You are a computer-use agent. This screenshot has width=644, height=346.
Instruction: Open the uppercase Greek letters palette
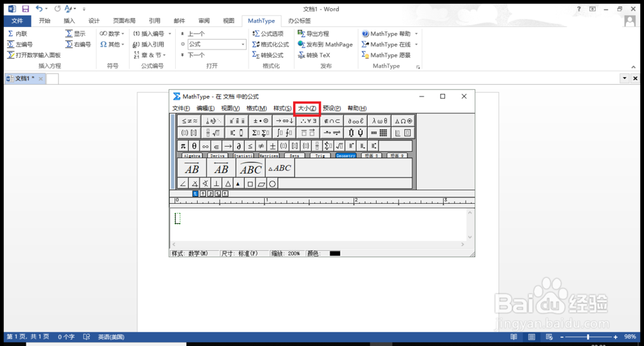[403, 121]
